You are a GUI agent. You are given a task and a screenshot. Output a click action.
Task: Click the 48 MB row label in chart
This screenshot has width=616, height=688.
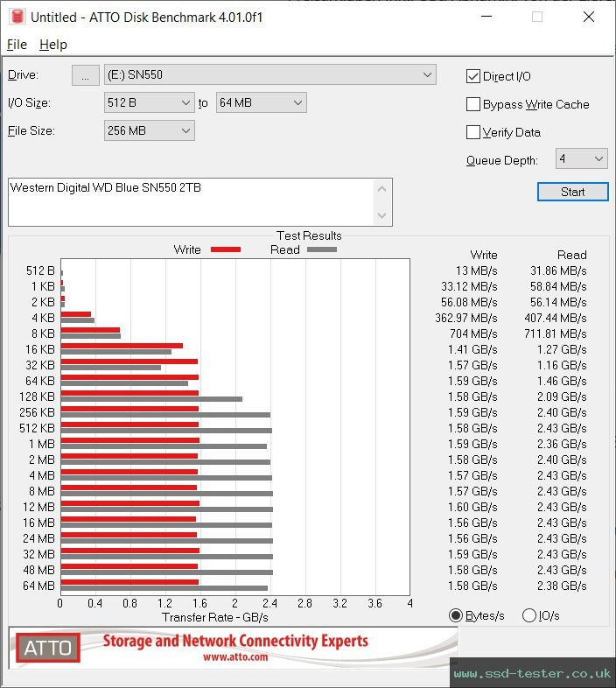(38, 570)
